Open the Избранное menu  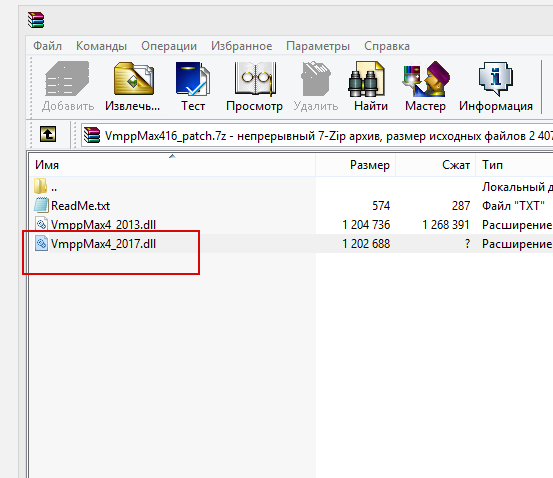click(x=242, y=46)
